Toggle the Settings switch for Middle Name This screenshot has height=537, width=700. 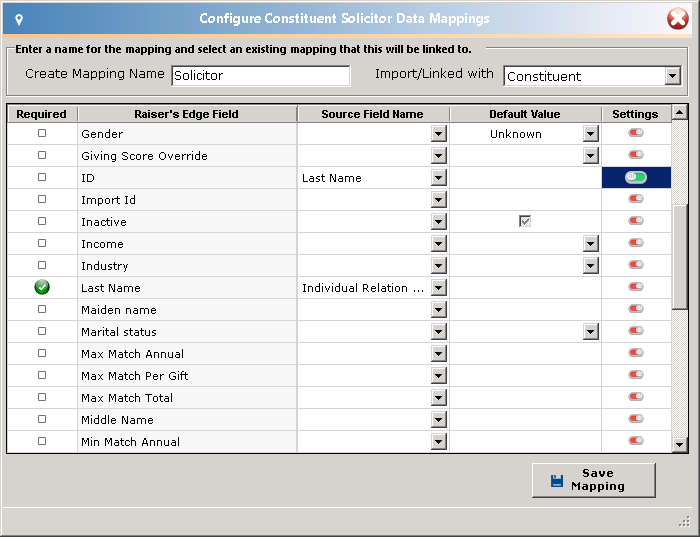pyautogui.click(x=636, y=419)
